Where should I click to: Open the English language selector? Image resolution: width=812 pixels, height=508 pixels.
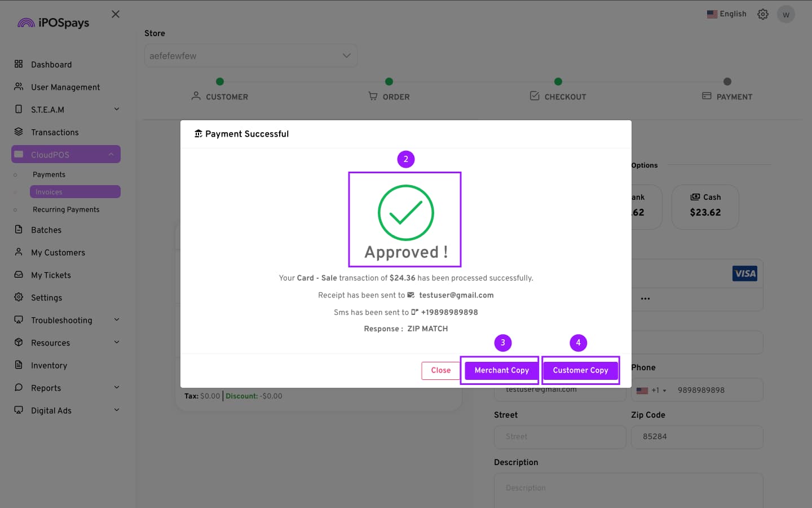point(726,14)
